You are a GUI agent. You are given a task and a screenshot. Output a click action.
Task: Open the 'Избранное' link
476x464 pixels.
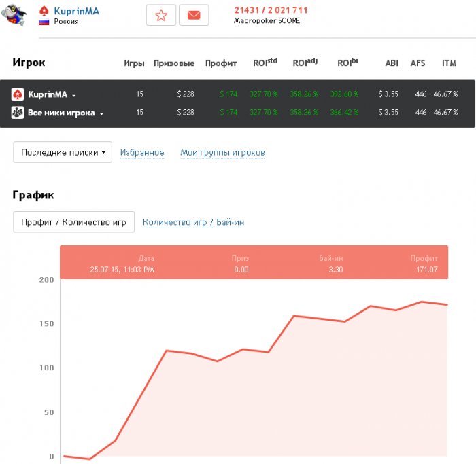(142, 153)
